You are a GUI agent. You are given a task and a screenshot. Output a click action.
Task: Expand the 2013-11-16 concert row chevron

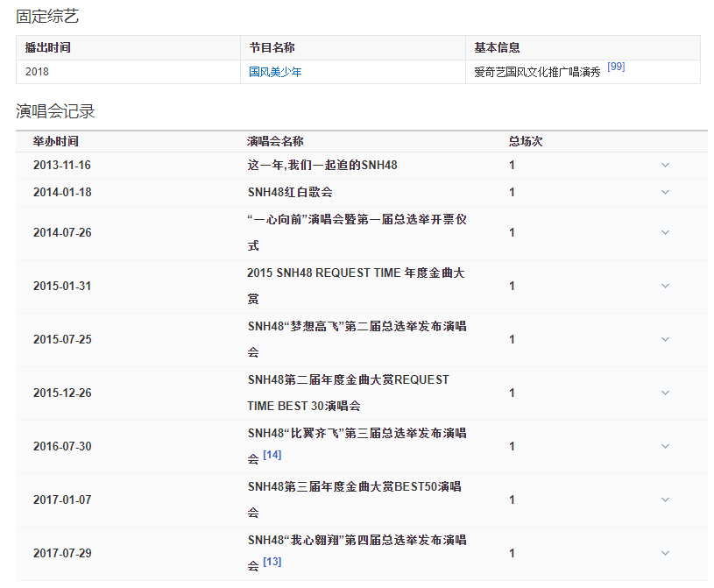pyautogui.click(x=665, y=165)
